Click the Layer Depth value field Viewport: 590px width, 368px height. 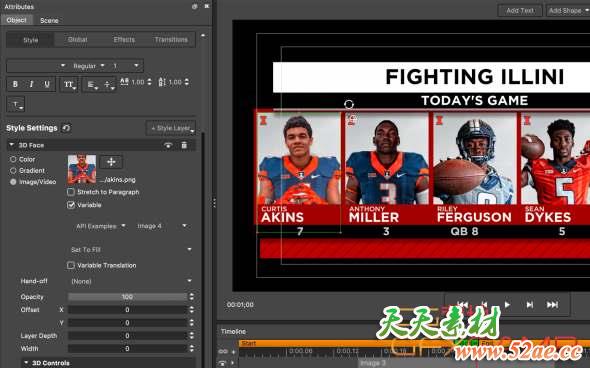tap(127, 336)
